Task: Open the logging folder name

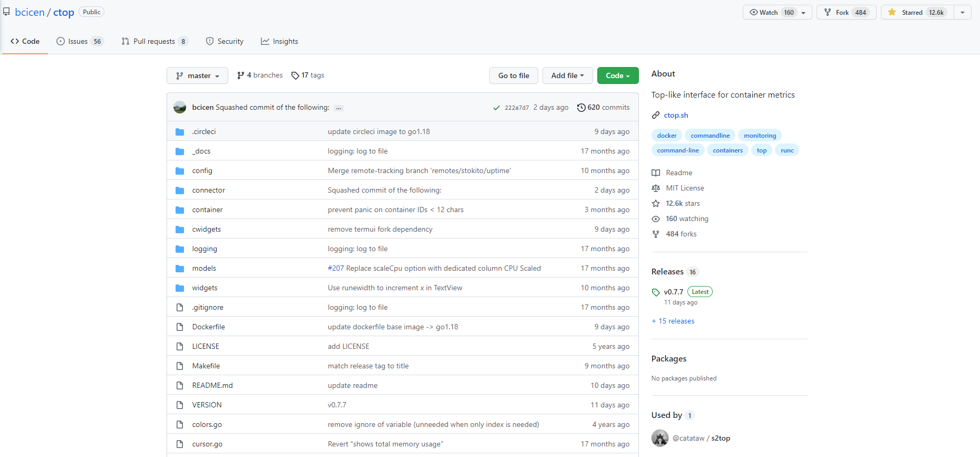Action: (205, 249)
